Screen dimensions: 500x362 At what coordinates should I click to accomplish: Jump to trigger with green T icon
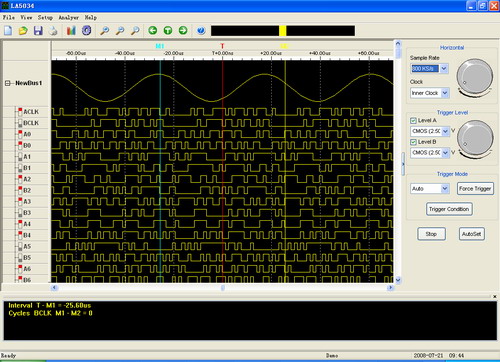pos(168,31)
